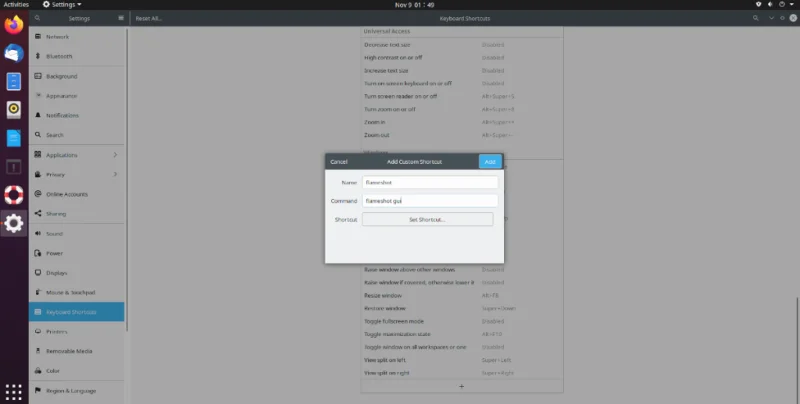Viewport: 800px width, 404px height.
Task: Open Sharing settings
Action: pyautogui.click(x=77, y=214)
